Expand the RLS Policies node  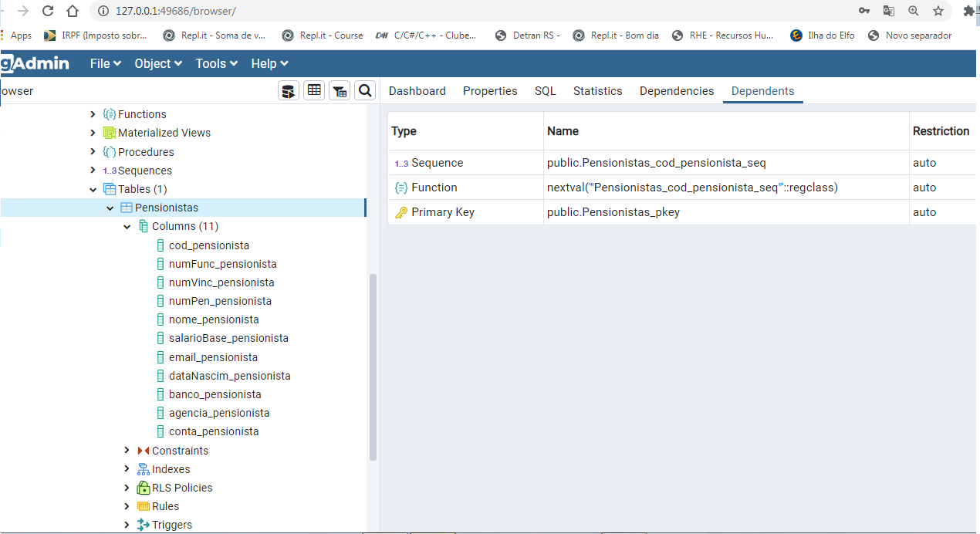[127, 488]
